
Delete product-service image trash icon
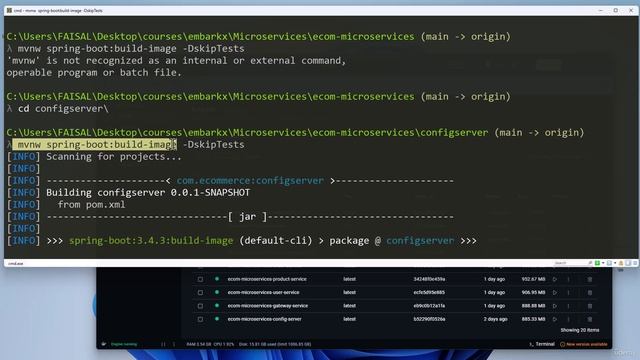coord(589,279)
